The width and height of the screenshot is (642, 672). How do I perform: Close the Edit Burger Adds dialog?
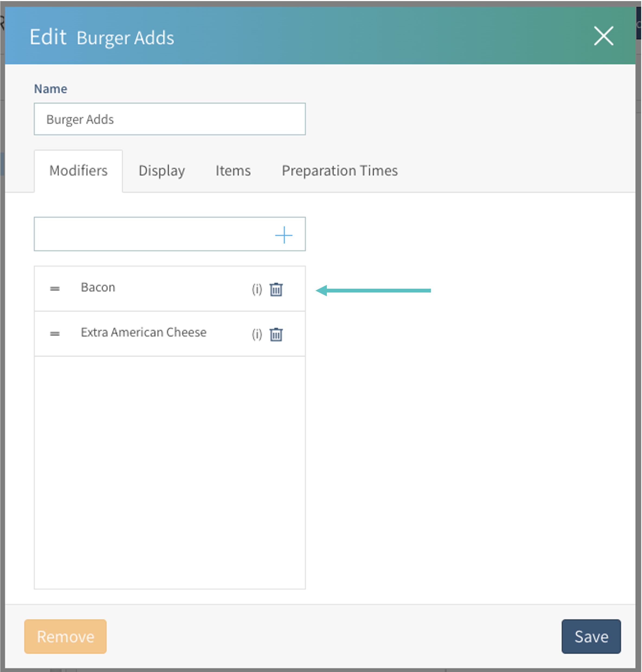pos(603,36)
